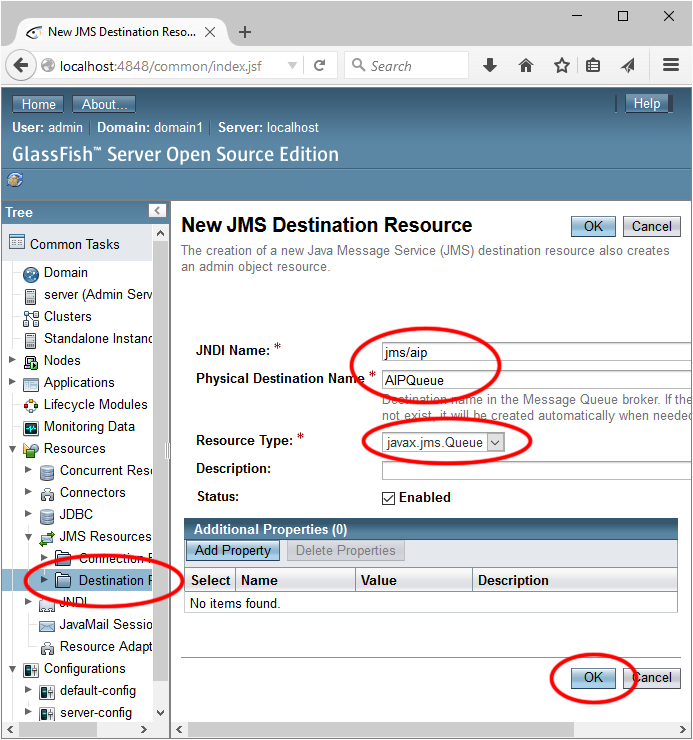This screenshot has height=740, width=693.
Task: Click the browser back arrow button
Action: pos(21,65)
